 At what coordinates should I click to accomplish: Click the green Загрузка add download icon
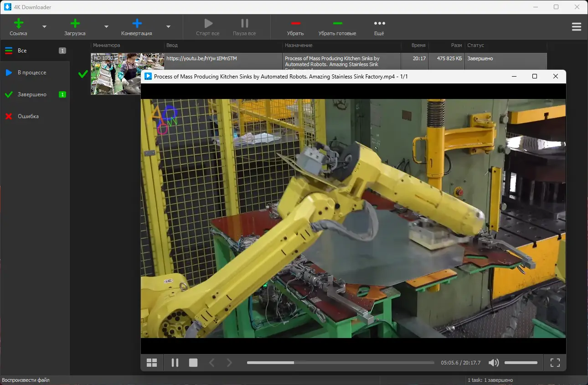75,24
